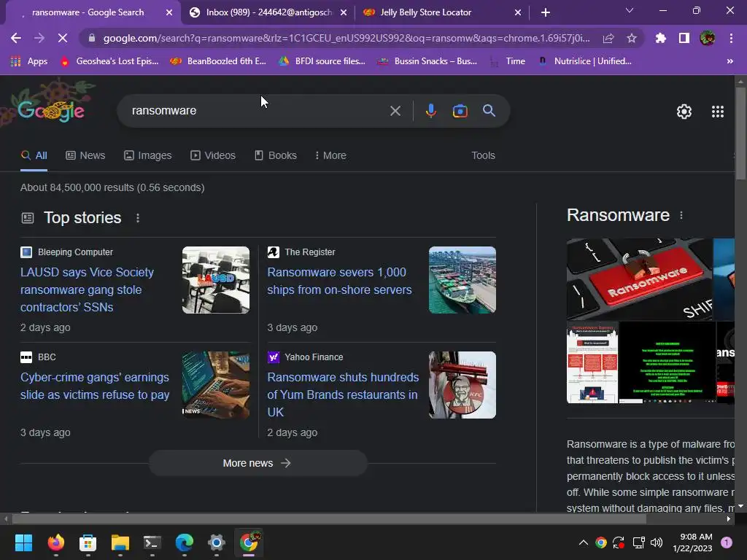Image resolution: width=747 pixels, height=560 pixels.
Task: Select the All results tab
Action: coord(34,156)
